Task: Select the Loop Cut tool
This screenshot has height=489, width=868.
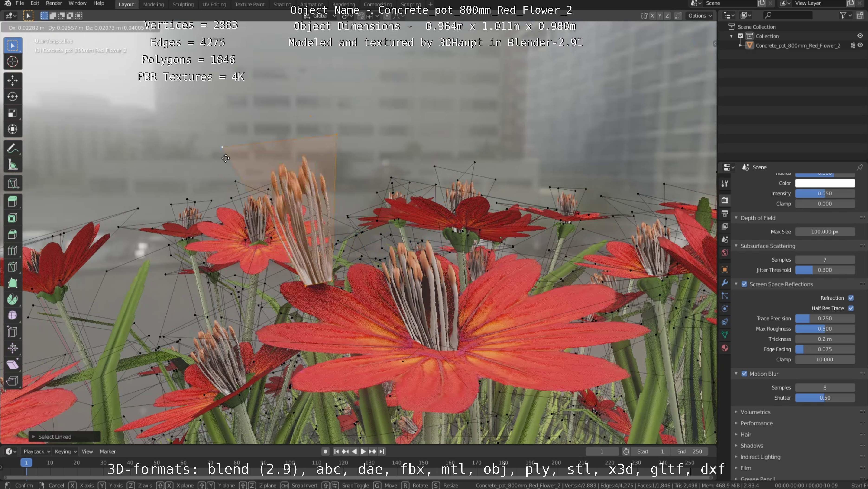Action: pyautogui.click(x=13, y=250)
